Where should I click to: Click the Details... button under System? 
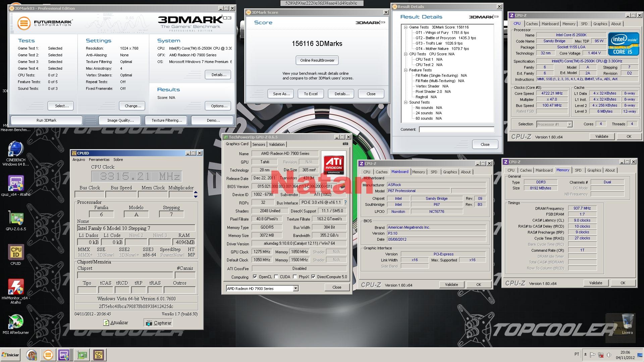point(219,75)
